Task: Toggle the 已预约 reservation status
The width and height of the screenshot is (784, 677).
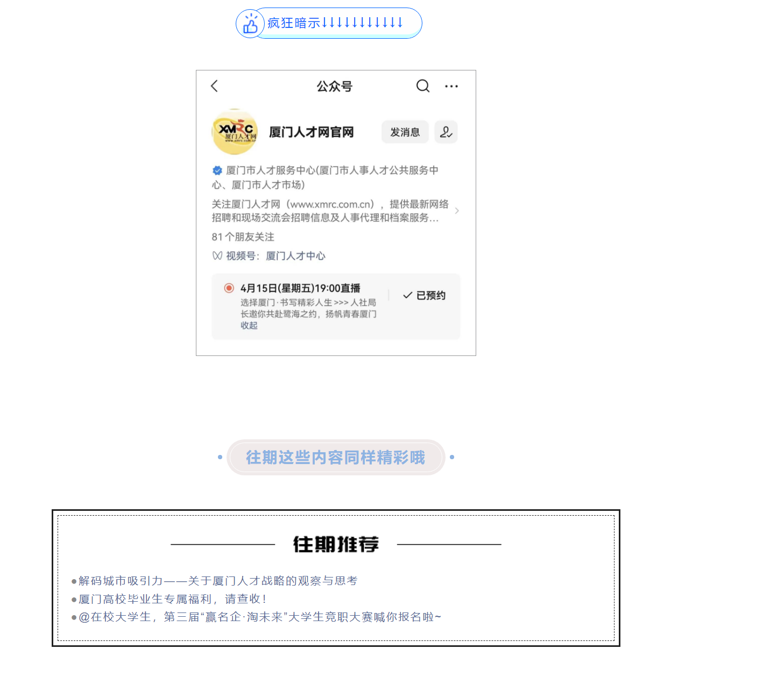Action: point(425,295)
